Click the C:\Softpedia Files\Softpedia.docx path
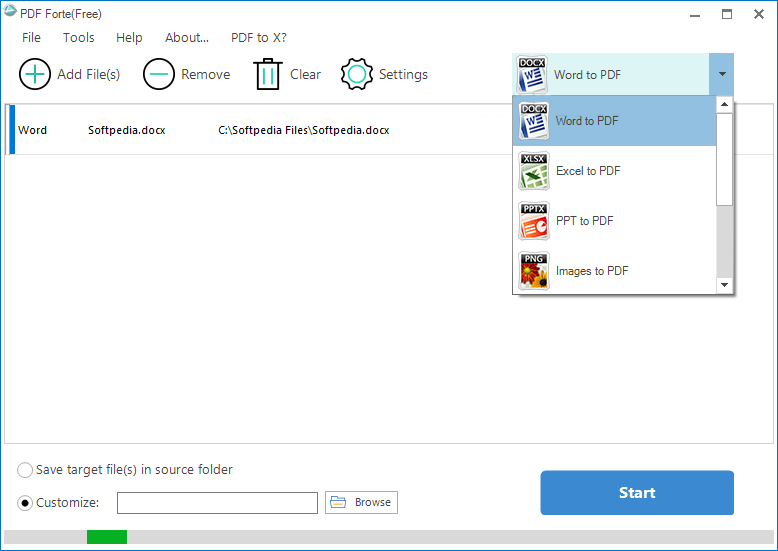Image resolution: width=778 pixels, height=551 pixels. (304, 130)
